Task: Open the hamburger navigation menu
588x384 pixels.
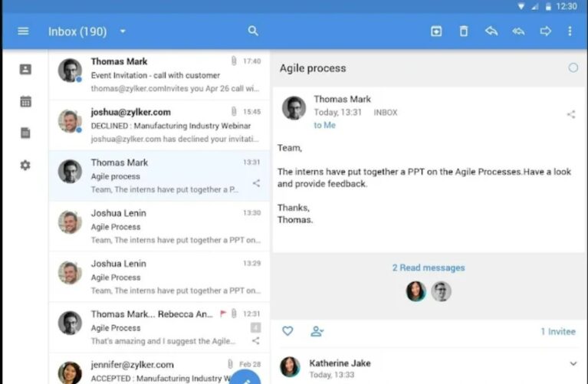Action: click(x=23, y=31)
